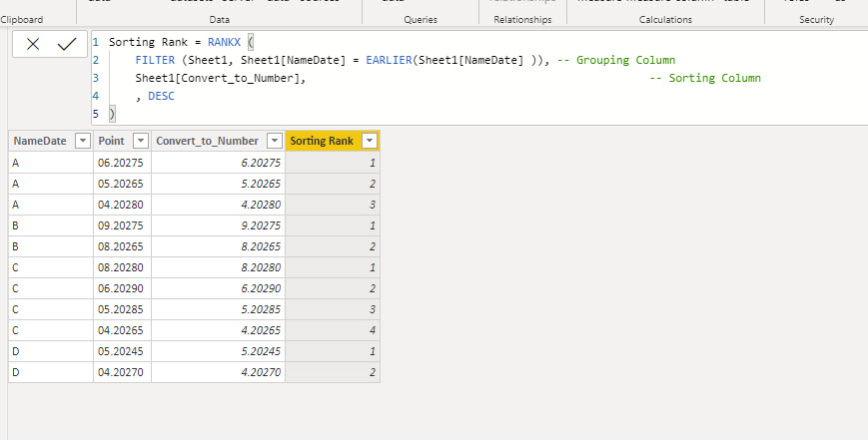Select the Point column header
868x440 pixels.
pyautogui.click(x=122, y=141)
